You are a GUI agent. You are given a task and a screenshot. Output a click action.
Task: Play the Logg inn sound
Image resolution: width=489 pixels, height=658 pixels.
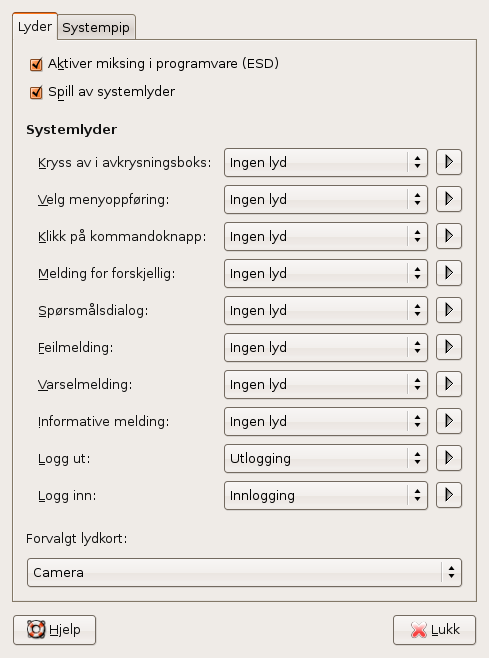coord(449,495)
